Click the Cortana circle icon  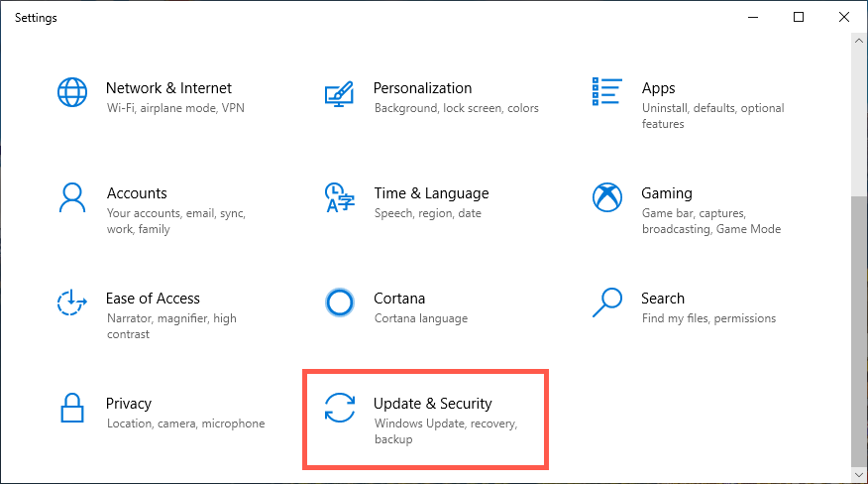[340, 302]
